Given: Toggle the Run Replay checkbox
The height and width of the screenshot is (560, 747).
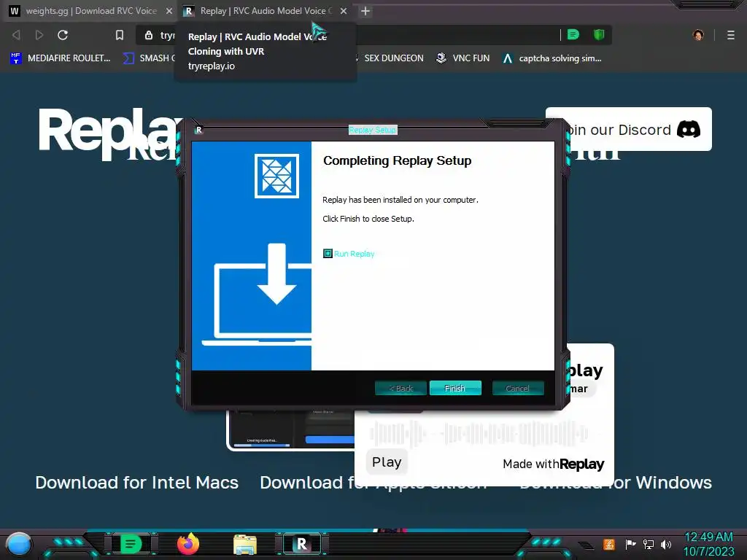Looking at the screenshot, I should [328, 253].
